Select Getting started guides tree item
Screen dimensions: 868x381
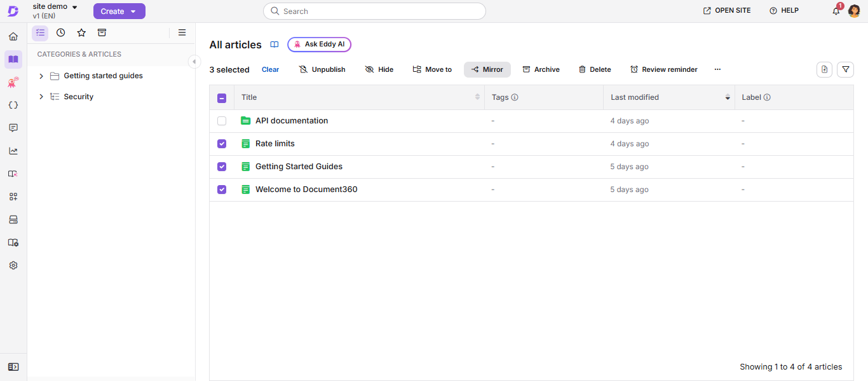pos(103,76)
